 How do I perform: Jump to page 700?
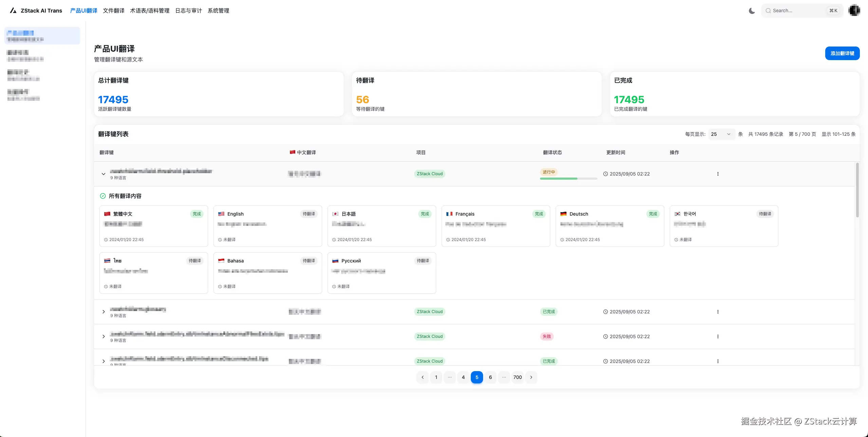pyautogui.click(x=517, y=377)
